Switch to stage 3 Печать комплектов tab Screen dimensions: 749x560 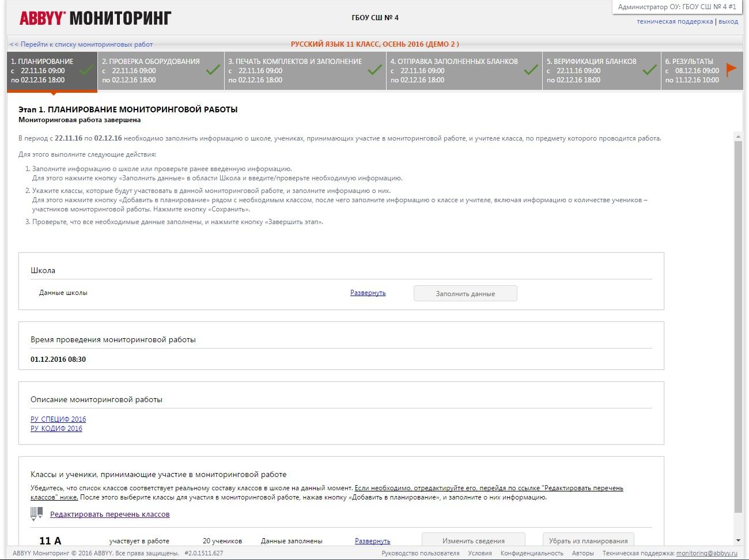point(305,71)
